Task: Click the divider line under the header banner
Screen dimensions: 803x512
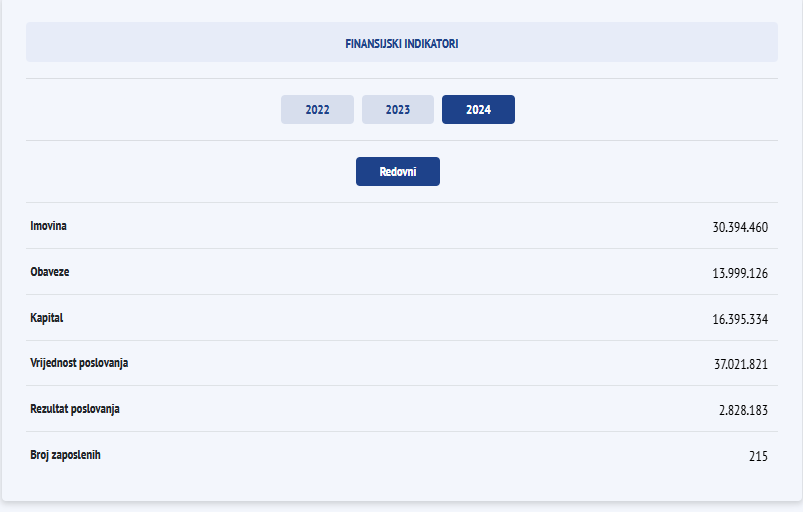Action: click(x=402, y=78)
